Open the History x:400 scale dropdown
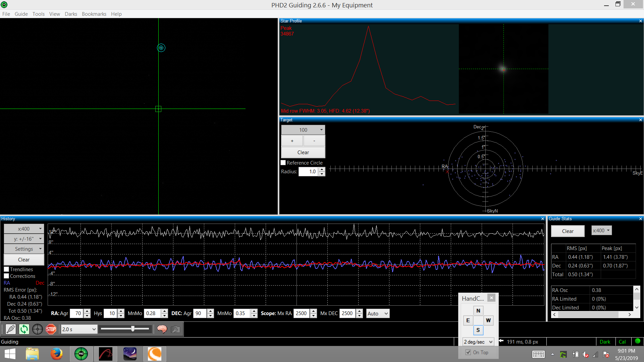The width and height of the screenshot is (644, 362). (24, 229)
